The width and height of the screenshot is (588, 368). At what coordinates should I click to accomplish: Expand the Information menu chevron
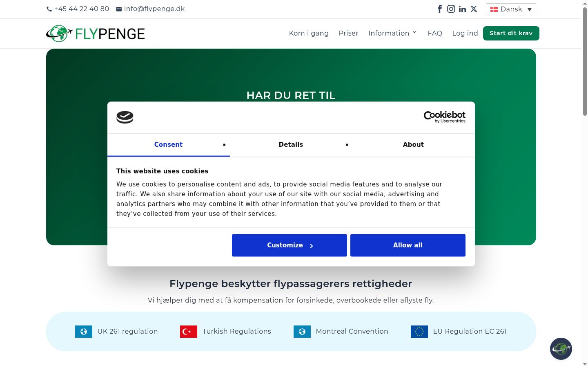pos(414,32)
